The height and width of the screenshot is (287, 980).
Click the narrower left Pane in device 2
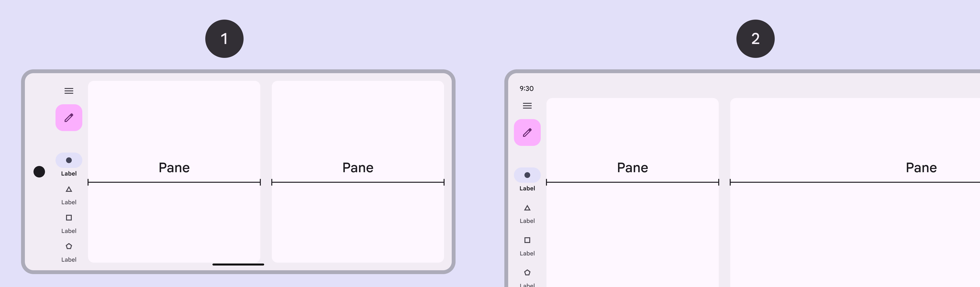coord(632,167)
